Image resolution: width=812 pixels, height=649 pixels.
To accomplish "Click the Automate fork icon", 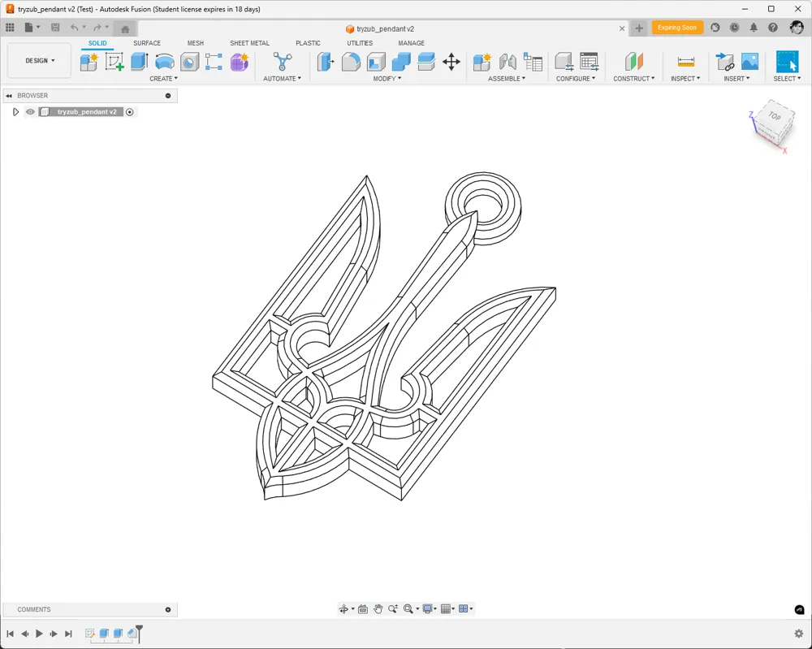I will (x=283, y=62).
